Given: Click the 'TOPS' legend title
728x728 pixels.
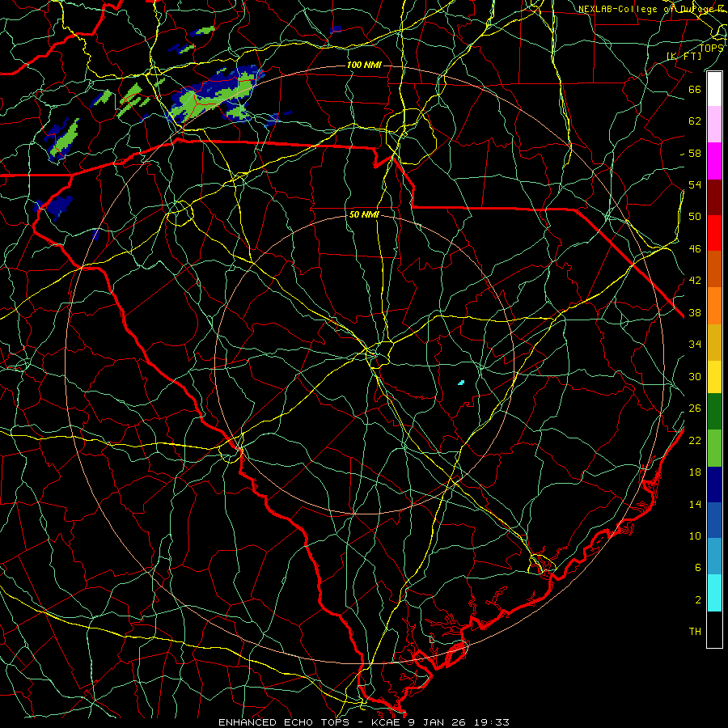Looking at the screenshot, I should pos(711,48).
